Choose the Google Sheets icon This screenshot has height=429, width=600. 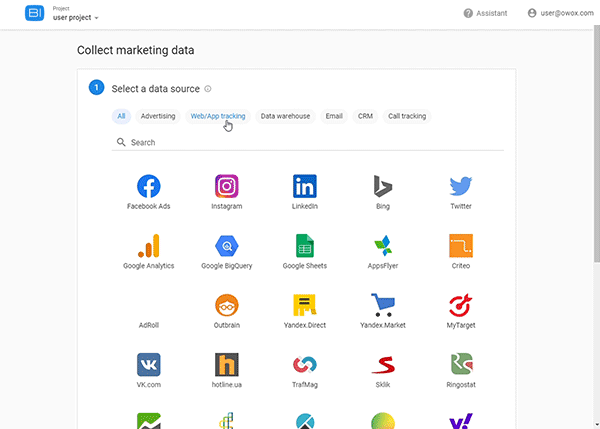click(x=305, y=246)
